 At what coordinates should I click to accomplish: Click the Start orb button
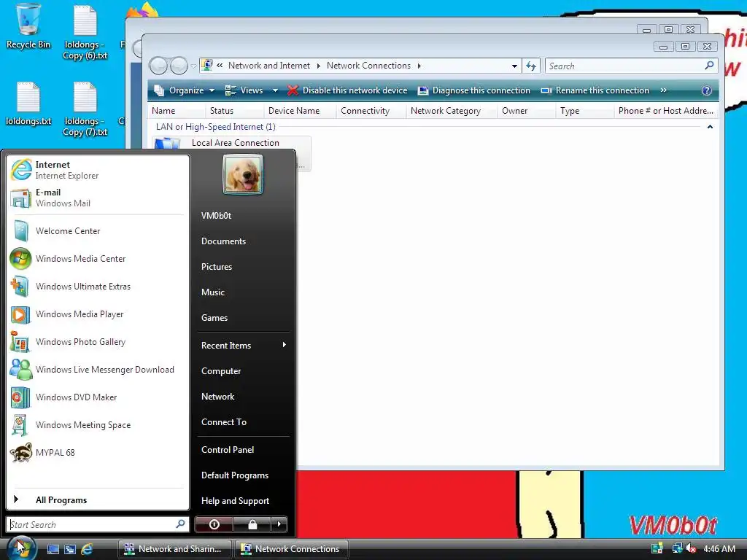point(21,548)
